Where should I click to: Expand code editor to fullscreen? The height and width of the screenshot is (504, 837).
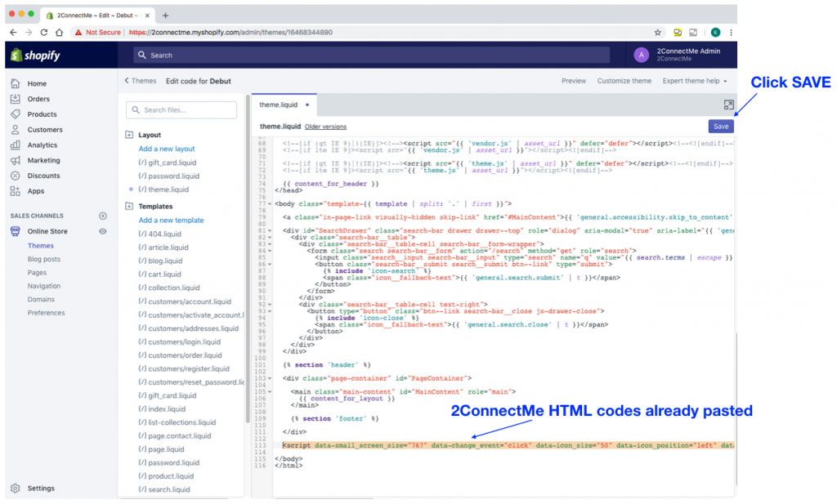point(728,105)
